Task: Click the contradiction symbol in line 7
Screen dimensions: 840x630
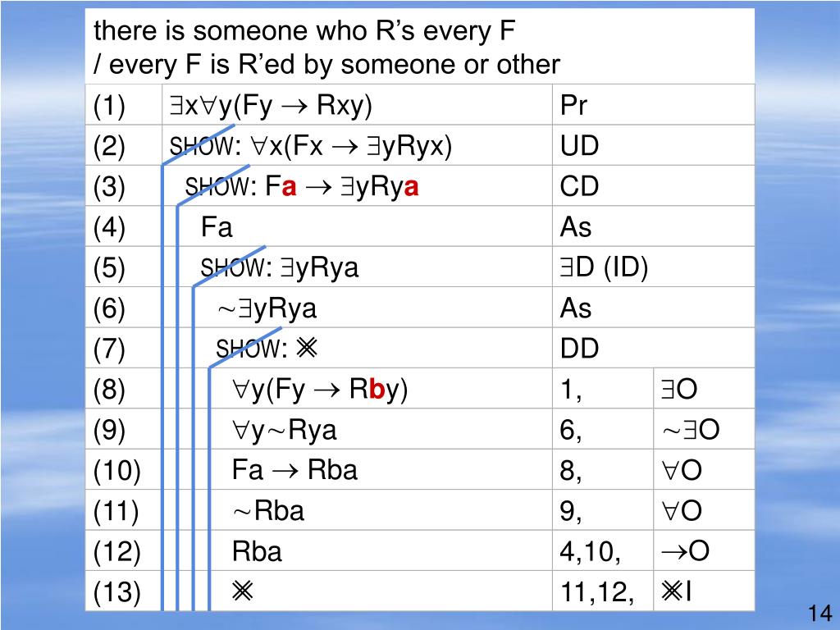Action: 307,348
